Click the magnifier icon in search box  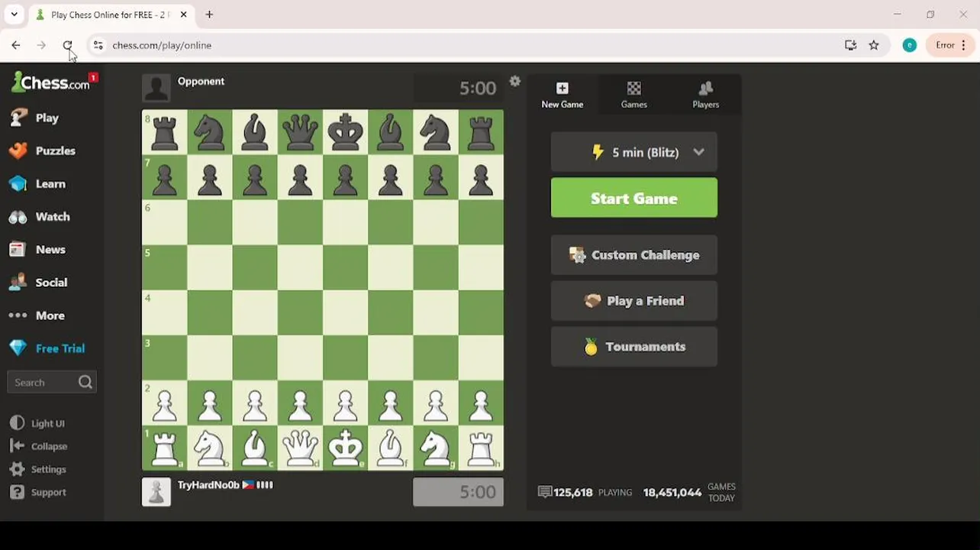coord(85,382)
